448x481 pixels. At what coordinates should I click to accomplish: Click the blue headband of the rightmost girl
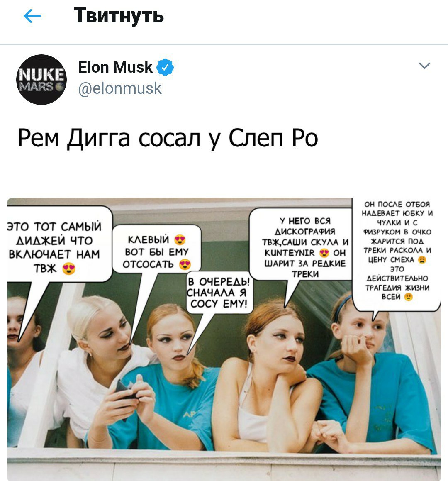click(x=341, y=307)
